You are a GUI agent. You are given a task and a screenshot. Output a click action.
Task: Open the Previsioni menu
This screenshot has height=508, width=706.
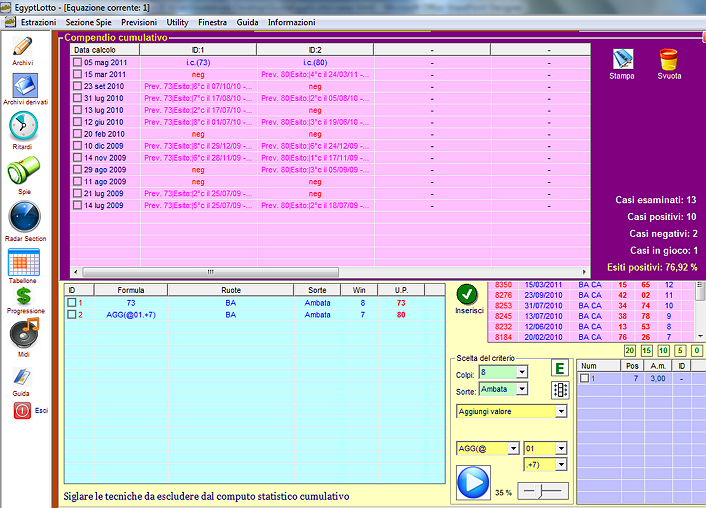pyautogui.click(x=139, y=22)
